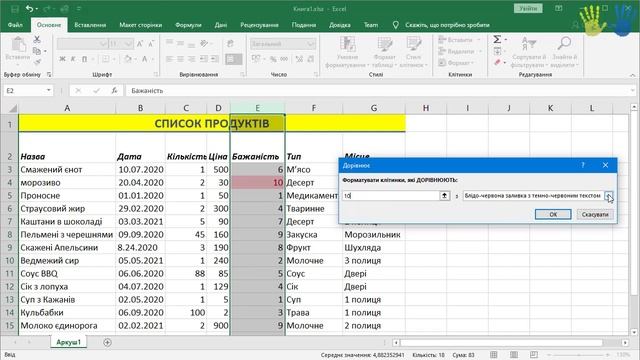The image size is (640, 360).
Task: Increase font size with larger A icon
Action: (x=140, y=44)
